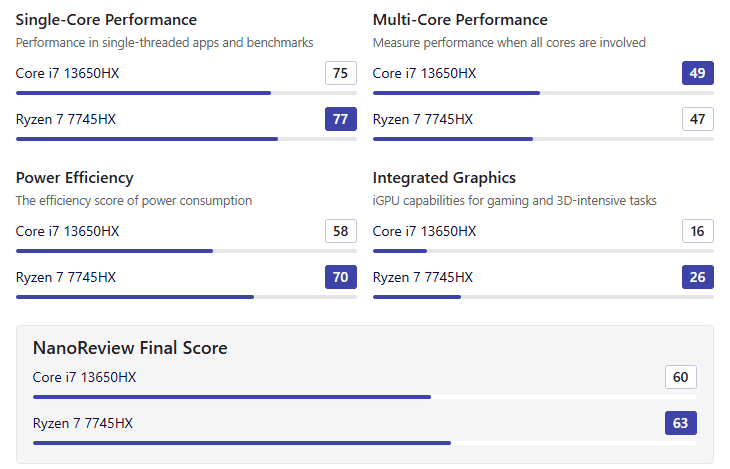Click Ryzen 7 7745HX final score progress bar
Image resolution: width=730 pixels, height=469 pixels.
click(x=365, y=442)
